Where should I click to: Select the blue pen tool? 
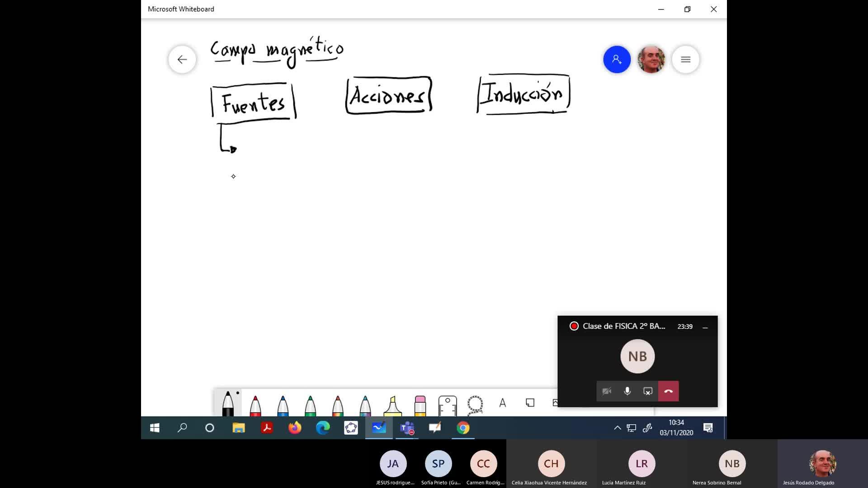[283, 405]
